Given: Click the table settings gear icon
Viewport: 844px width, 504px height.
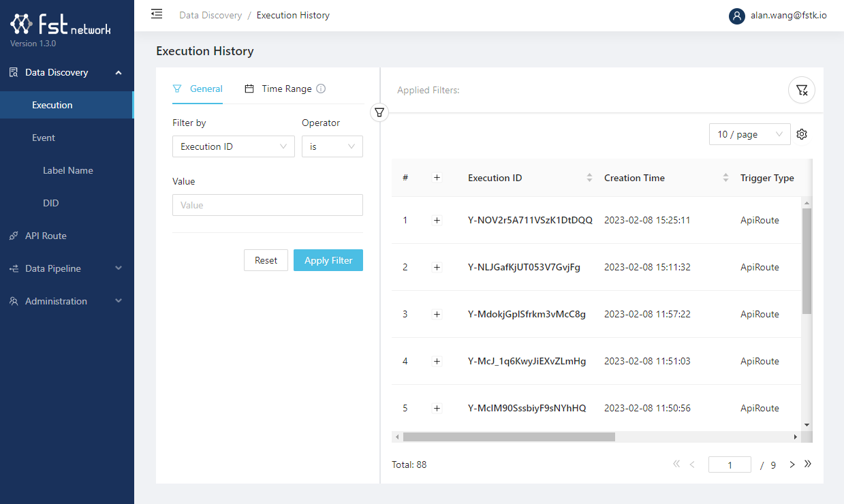Looking at the screenshot, I should pos(802,134).
